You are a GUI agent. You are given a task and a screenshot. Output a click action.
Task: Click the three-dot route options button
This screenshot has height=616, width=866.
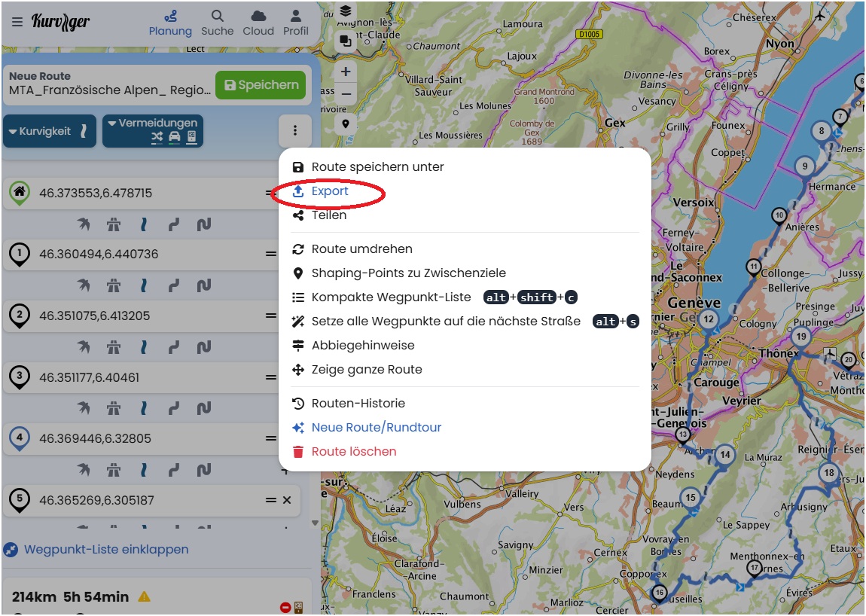pyautogui.click(x=295, y=131)
